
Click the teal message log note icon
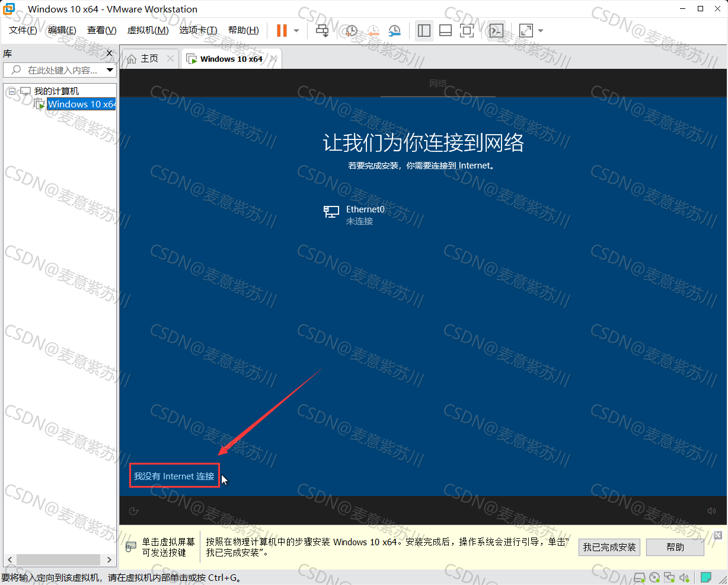point(706,577)
